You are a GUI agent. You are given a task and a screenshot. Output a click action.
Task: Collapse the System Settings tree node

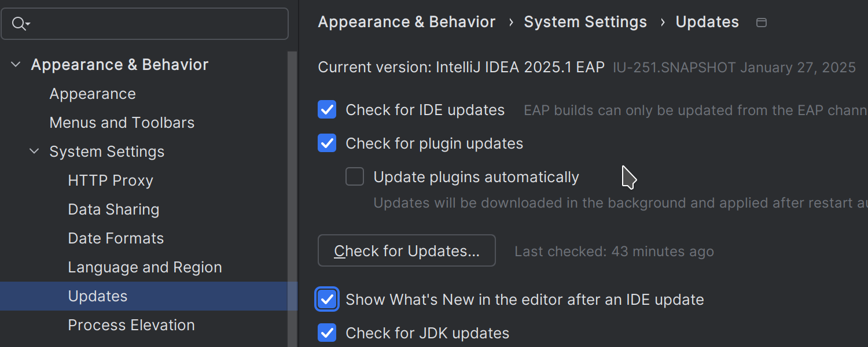(x=34, y=152)
